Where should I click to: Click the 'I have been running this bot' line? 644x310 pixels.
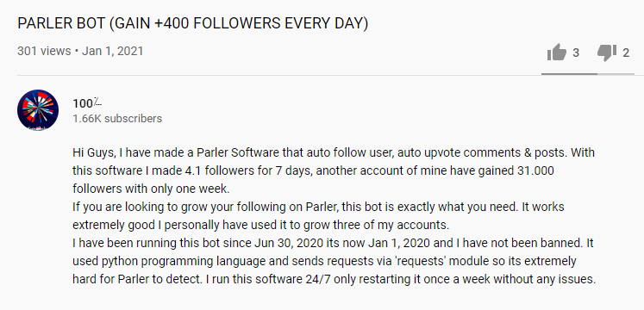coord(333,243)
